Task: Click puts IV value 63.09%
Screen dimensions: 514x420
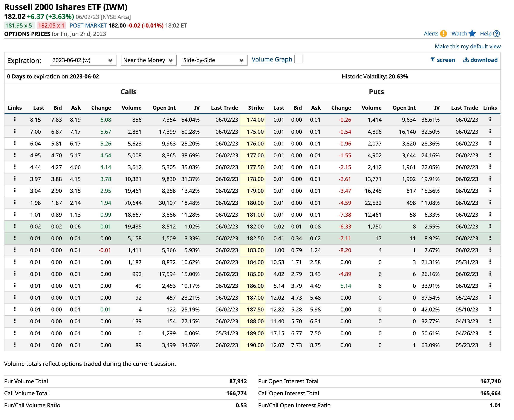Action: (x=430, y=345)
